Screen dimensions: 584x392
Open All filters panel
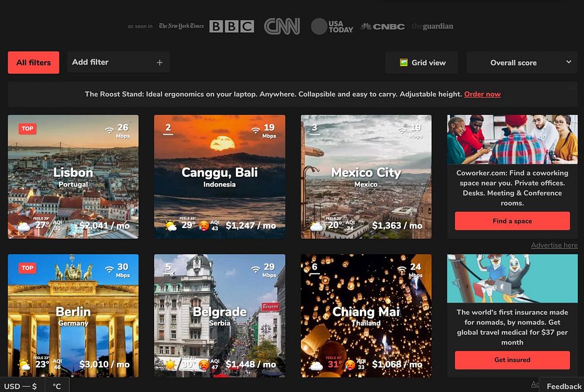click(33, 62)
